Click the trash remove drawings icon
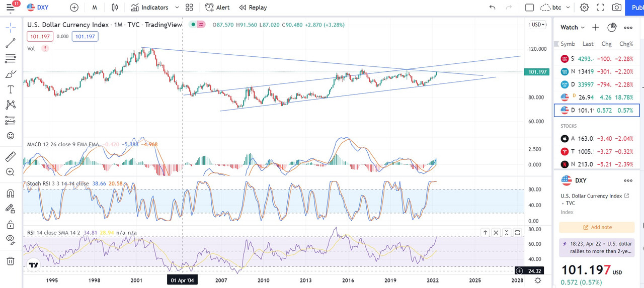The width and height of the screenshot is (644, 288). tap(11, 261)
